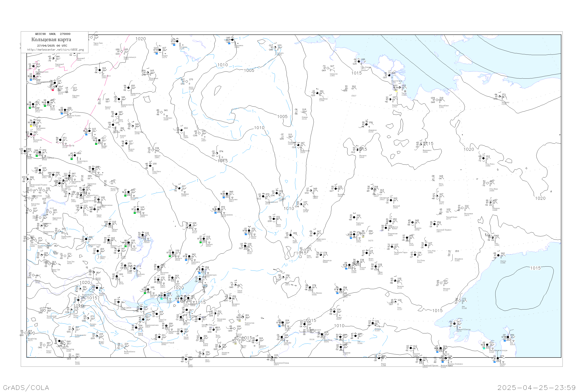Viewport: 588px width, 392px height.
Task: Click the Туруханск station cloud-cover symbol
Action: coord(148,73)
